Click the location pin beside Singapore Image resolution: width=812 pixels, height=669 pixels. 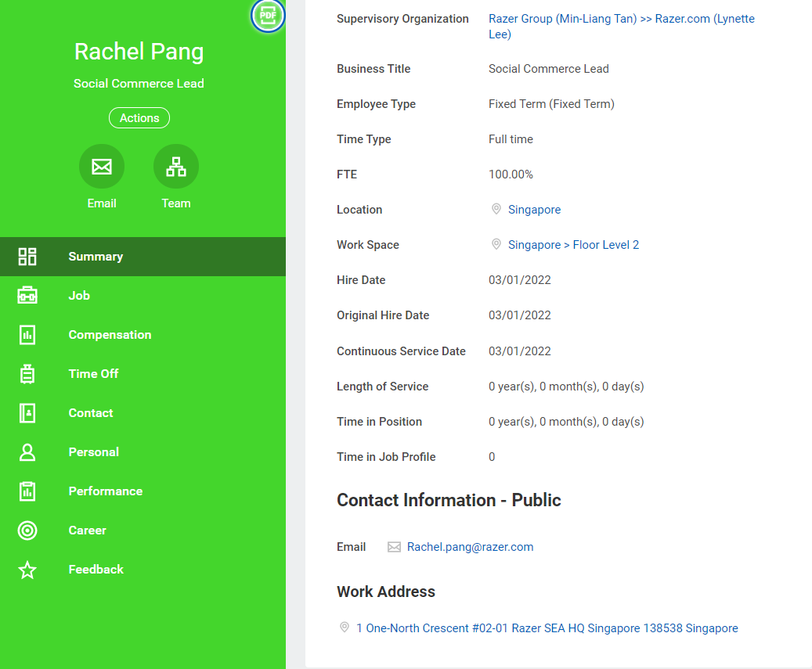(x=496, y=209)
